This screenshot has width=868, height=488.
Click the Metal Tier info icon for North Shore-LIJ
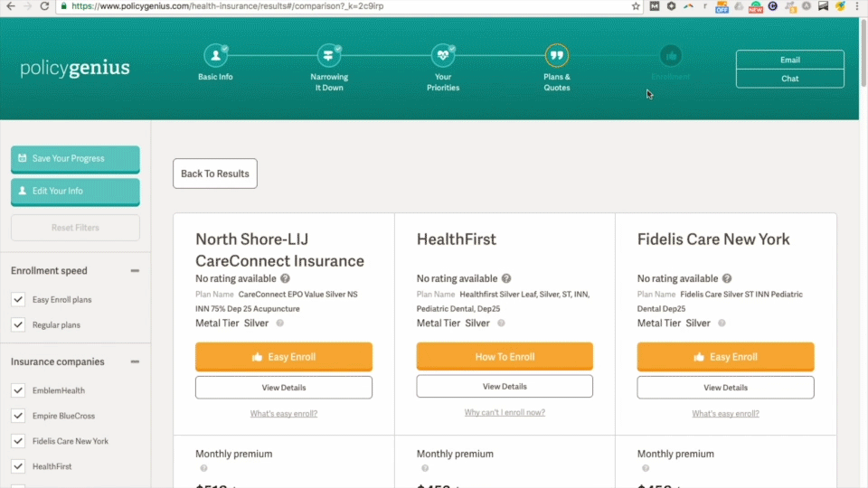pos(280,324)
